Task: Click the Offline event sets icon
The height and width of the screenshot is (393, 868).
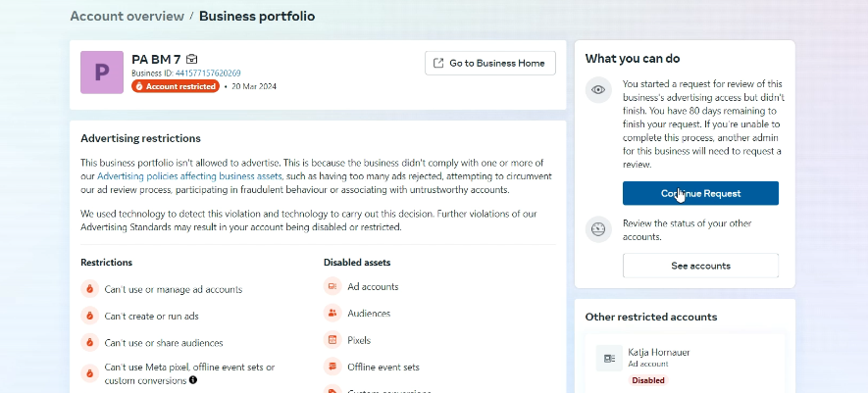Action: 332,367
